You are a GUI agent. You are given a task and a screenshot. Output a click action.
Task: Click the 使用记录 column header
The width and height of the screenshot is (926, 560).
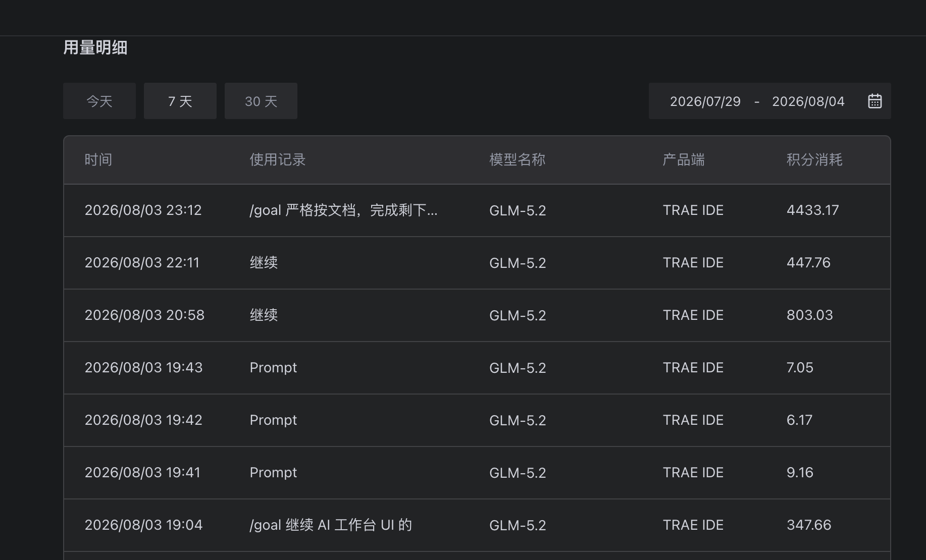tap(278, 160)
